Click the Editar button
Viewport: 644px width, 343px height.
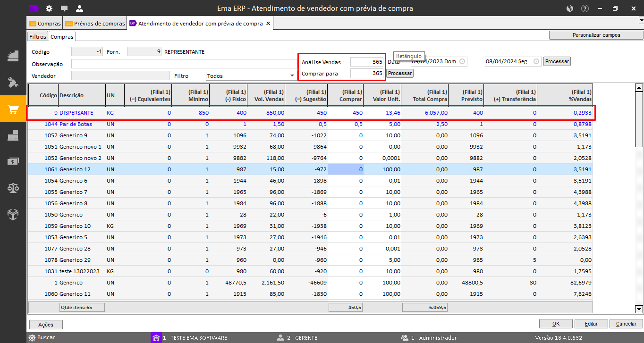591,324
